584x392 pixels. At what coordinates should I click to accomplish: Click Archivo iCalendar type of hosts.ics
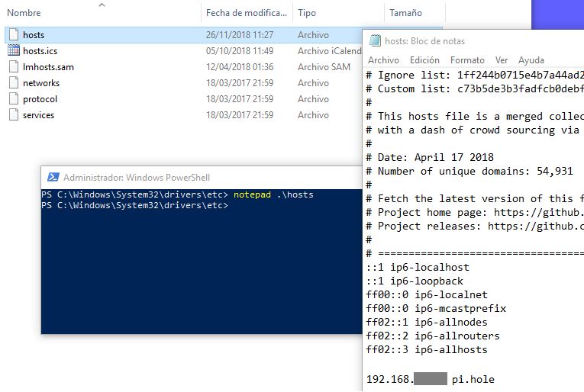click(x=330, y=50)
